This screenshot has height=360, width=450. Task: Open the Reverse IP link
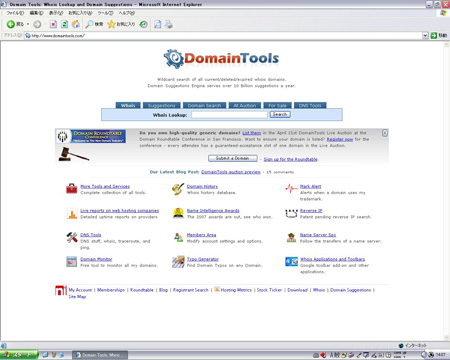point(311,211)
